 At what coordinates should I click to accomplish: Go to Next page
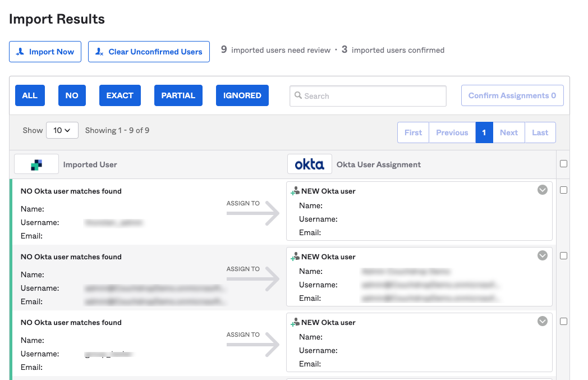(x=509, y=132)
